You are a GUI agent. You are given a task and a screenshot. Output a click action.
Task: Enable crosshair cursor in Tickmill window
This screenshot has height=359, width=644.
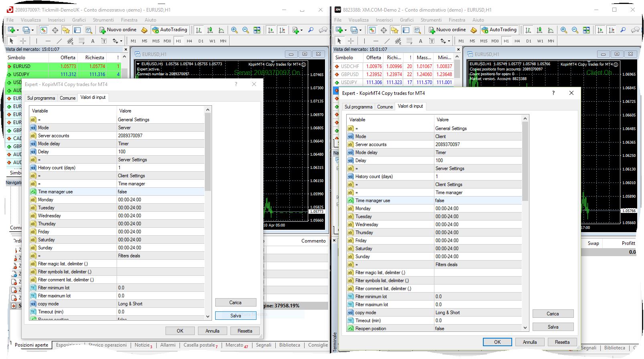tap(23, 41)
